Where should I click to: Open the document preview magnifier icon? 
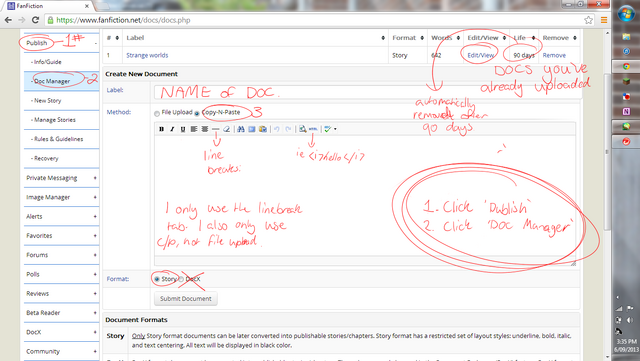click(x=302, y=129)
